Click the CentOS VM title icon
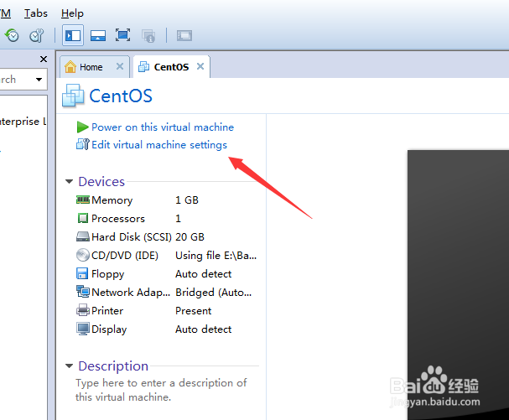Viewport: 509px width, 420px height. click(x=73, y=96)
